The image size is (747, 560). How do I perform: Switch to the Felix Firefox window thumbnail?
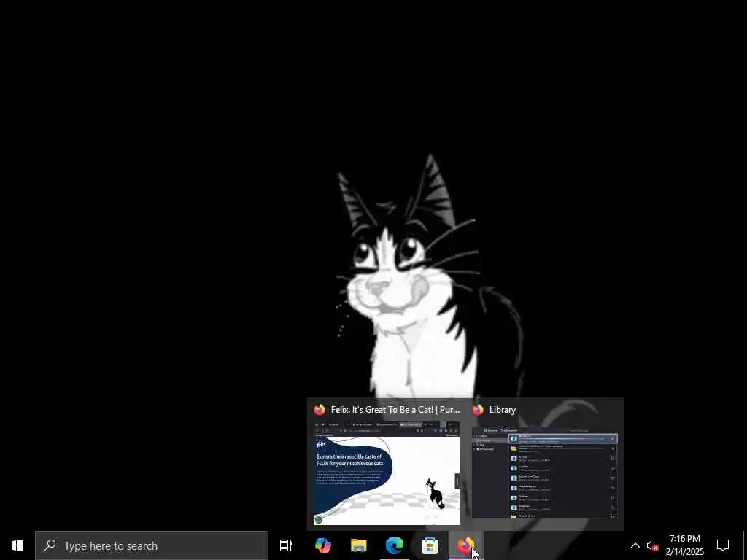387,472
